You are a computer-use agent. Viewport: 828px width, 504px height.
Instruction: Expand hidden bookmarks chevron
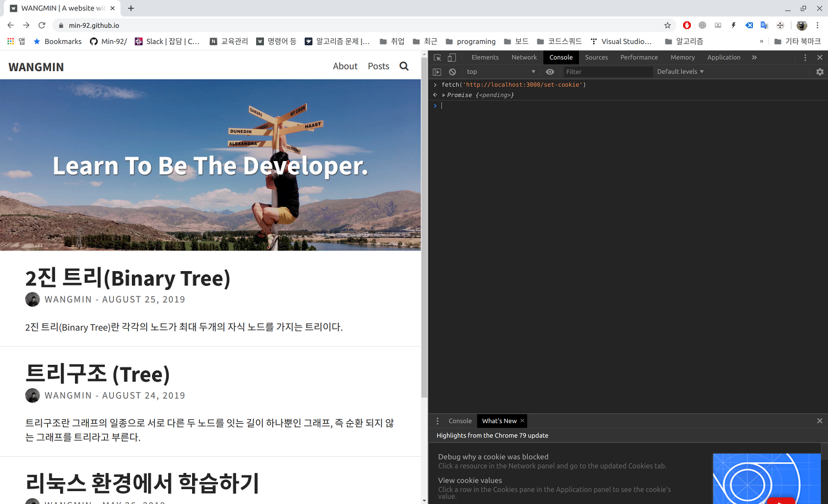tap(761, 41)
